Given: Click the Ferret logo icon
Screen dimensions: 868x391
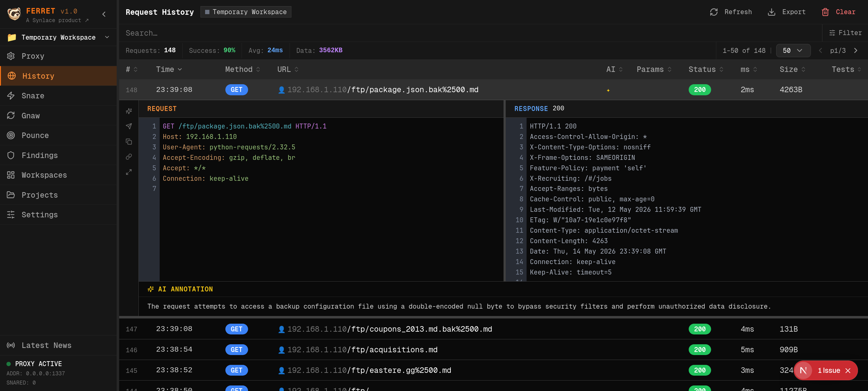Looking at the screenshot, I should [x=14, y=14].
